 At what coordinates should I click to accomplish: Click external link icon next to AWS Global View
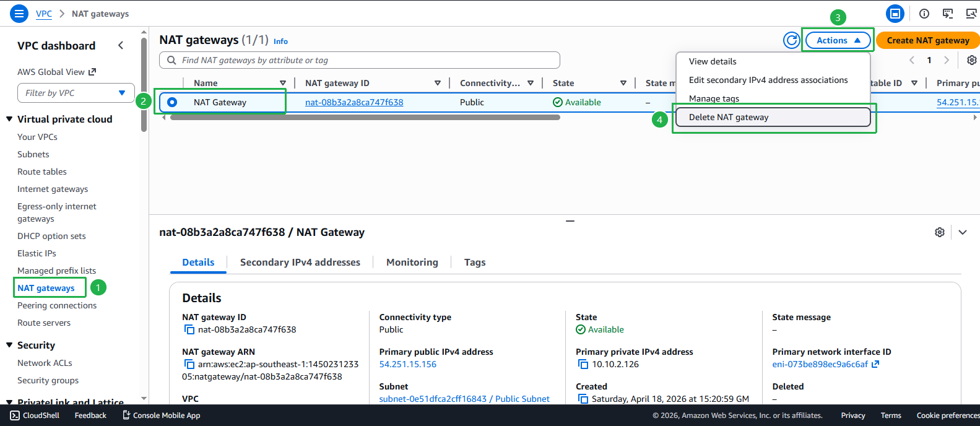click(x=92, y=72)
